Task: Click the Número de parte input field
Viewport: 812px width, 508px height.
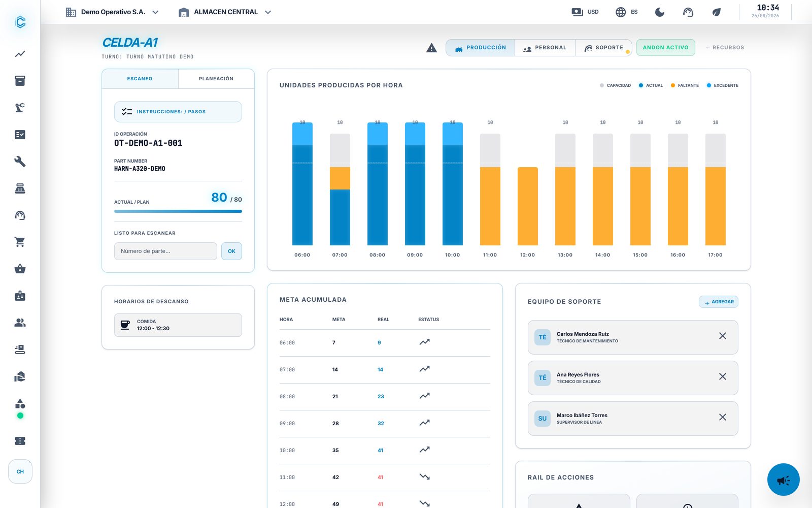Action: click(x=165, y=251)
